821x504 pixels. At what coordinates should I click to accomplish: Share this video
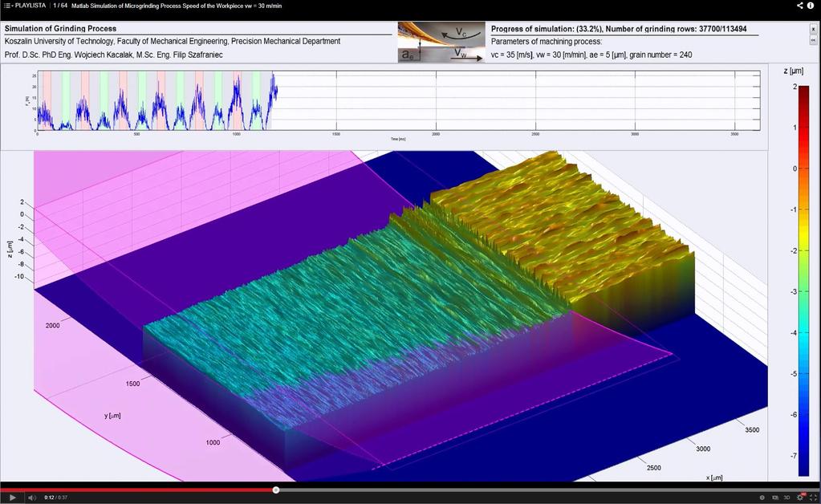pyautogui.click(x=800, y=6)
